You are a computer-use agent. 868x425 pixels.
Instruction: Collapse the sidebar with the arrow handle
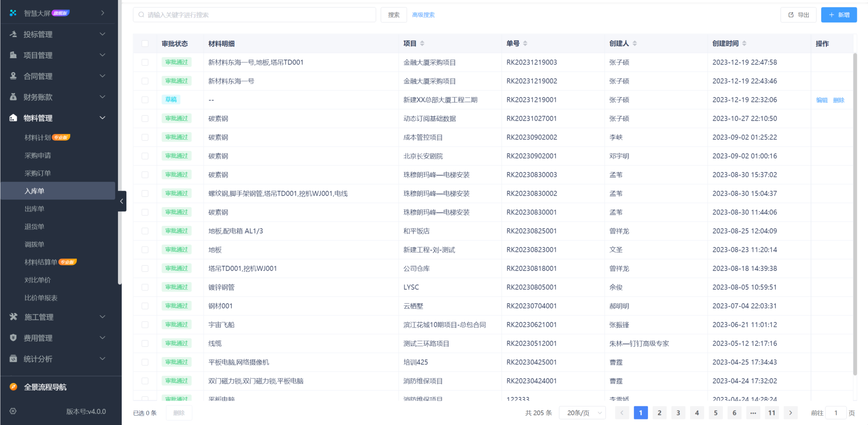(122, 201)
